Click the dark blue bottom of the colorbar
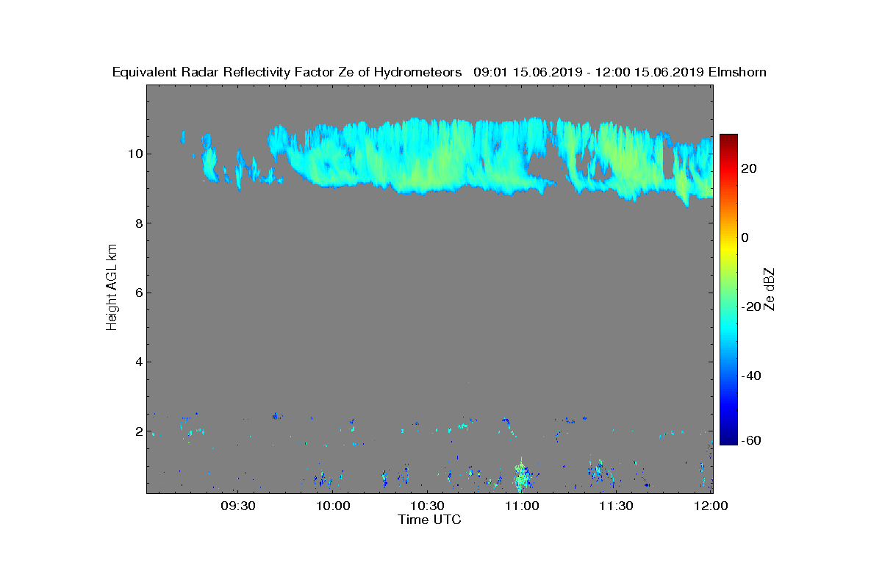This screenshot has height=588, width=882. [x=728, y=439]
